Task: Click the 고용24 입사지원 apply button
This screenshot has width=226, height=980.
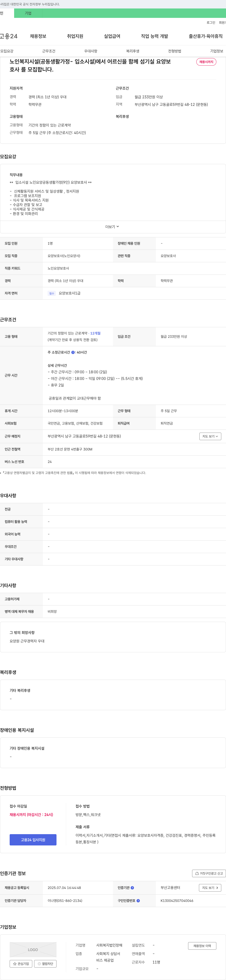Action: (33, 840)
